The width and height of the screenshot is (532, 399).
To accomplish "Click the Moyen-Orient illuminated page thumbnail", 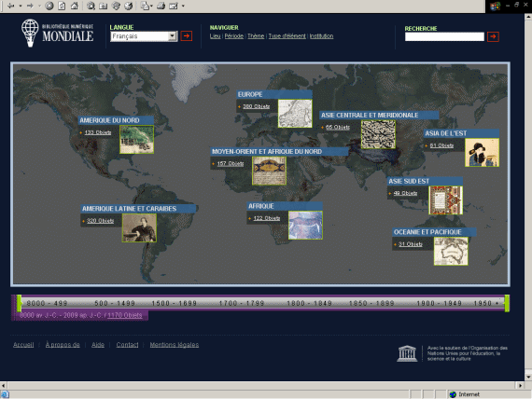I will pyautogui.click(x=269, y=171).
